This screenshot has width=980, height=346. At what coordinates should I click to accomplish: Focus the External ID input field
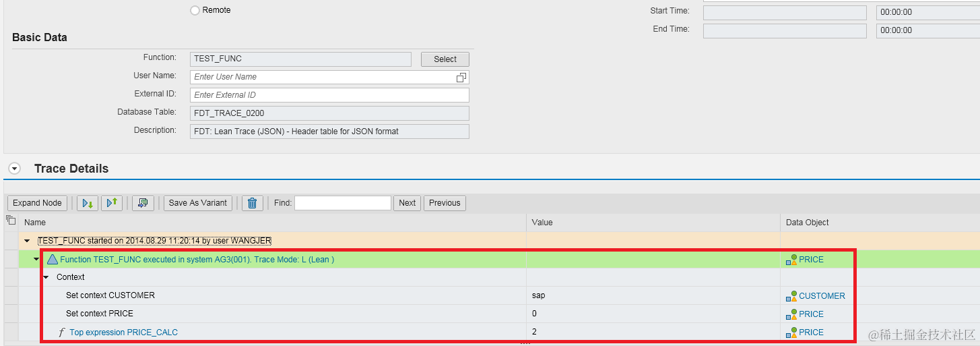330,95
